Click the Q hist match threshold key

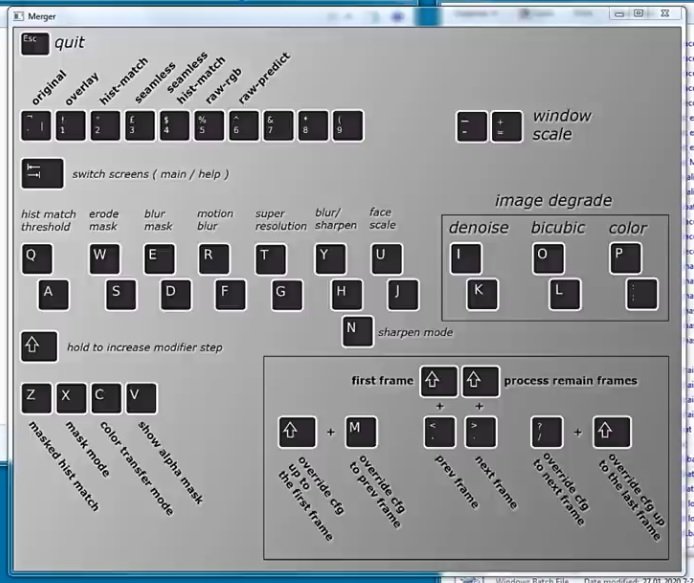tap(37, 258)
